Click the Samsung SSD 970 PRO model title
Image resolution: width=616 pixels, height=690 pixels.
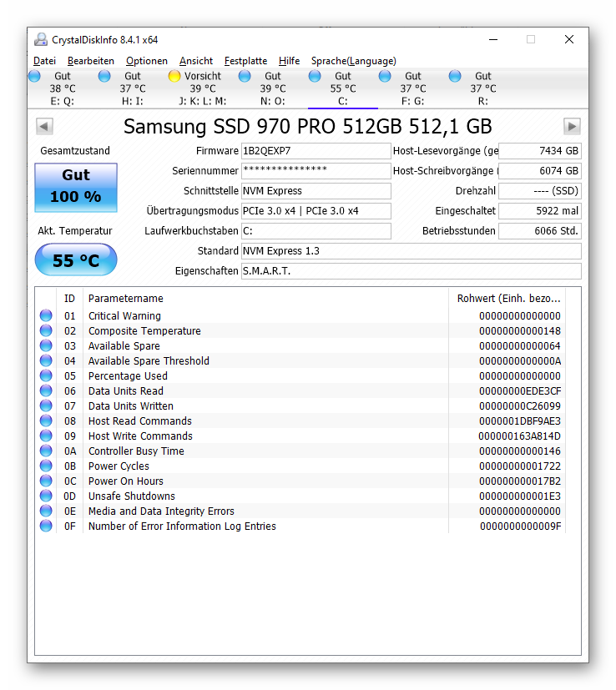tap(307, 127)
